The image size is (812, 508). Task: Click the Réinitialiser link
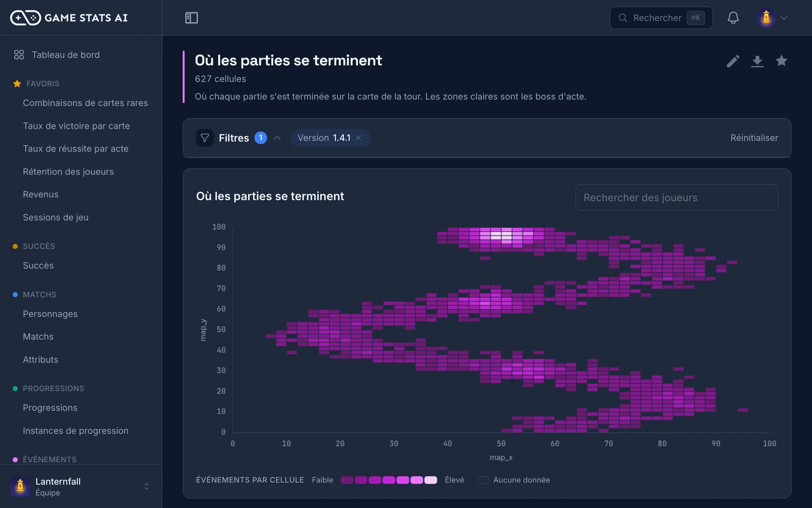[754, 138]
